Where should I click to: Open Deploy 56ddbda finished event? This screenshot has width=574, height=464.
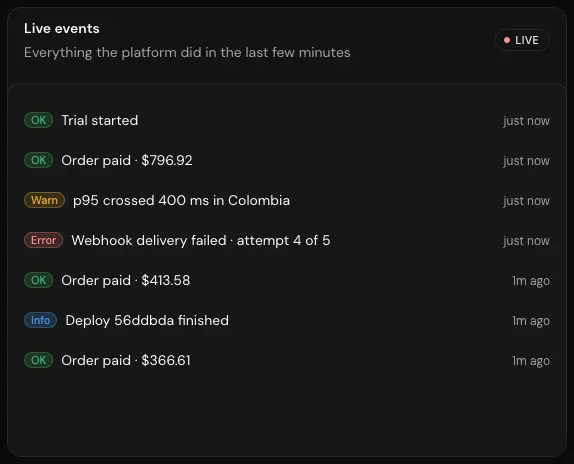(287, 321)
